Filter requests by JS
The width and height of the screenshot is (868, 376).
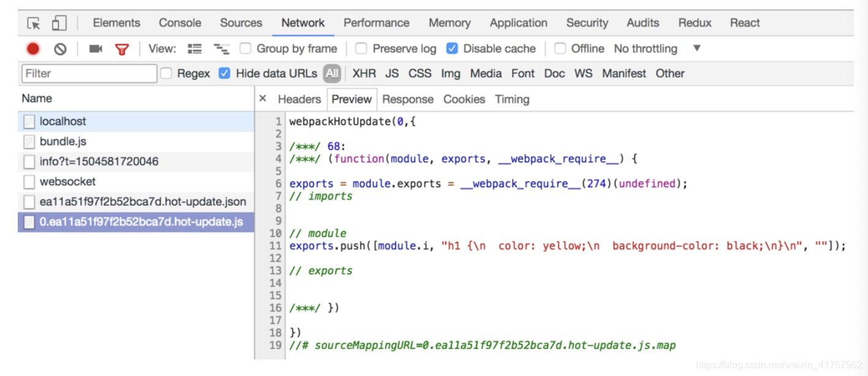pyautogui.click(x=392, y=73)
